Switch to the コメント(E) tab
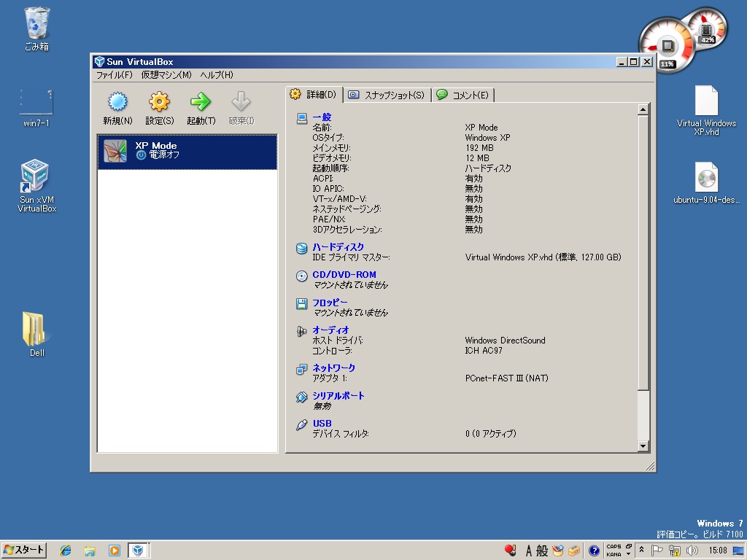This screenshot has width=747, height=560. (463, 96)
